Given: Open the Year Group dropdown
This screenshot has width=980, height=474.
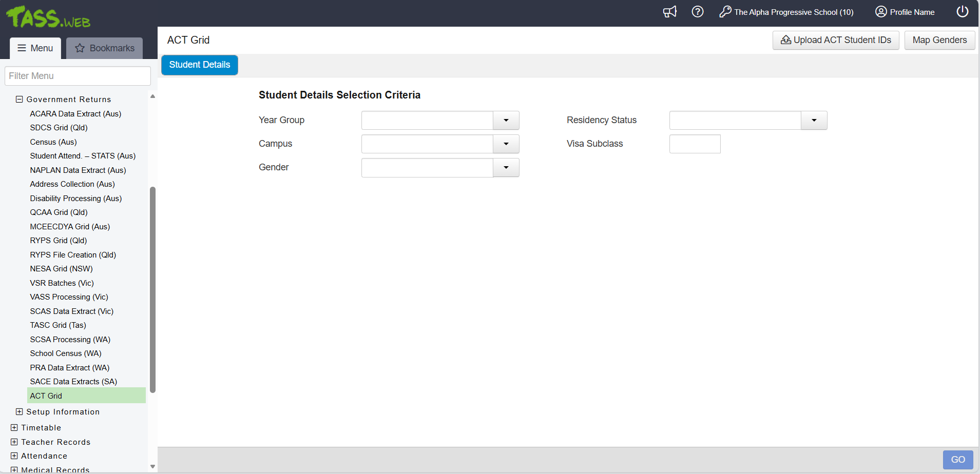Looking at the screenshot, I should 506,121.
